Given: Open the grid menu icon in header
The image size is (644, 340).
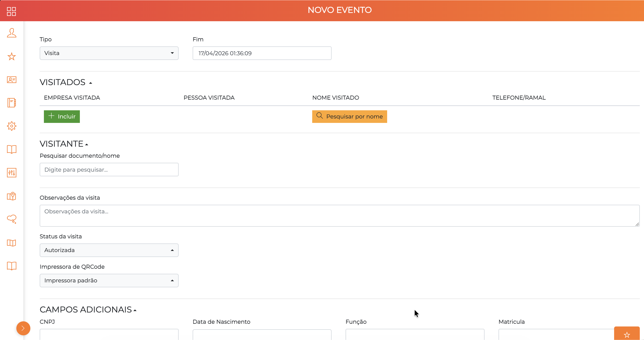Looking at the screenshot, I should coord(11,11).
